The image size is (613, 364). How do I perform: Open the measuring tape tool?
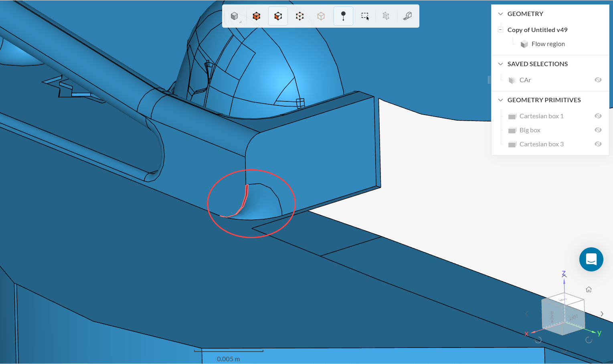(407, 16)
